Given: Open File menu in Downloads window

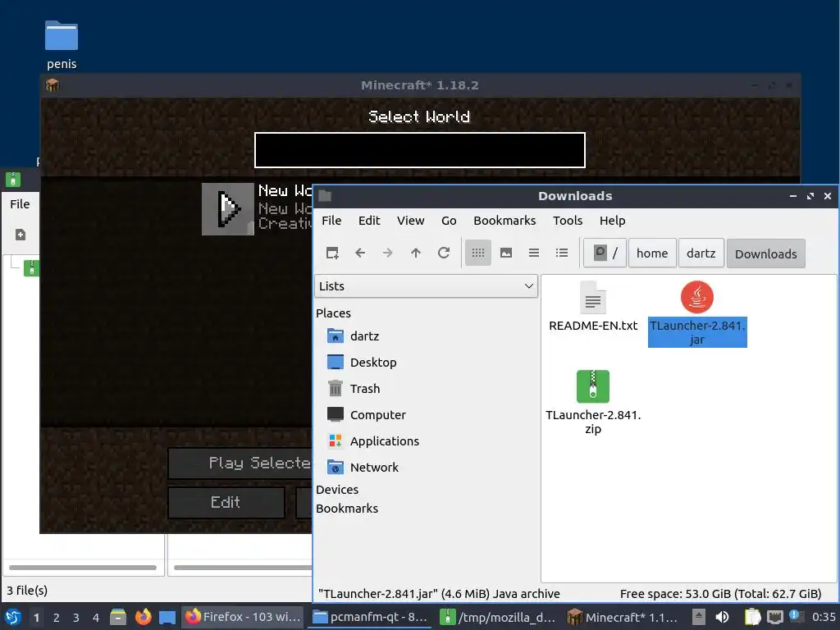Looking at the screenshot, I should (x=331, y=221).
